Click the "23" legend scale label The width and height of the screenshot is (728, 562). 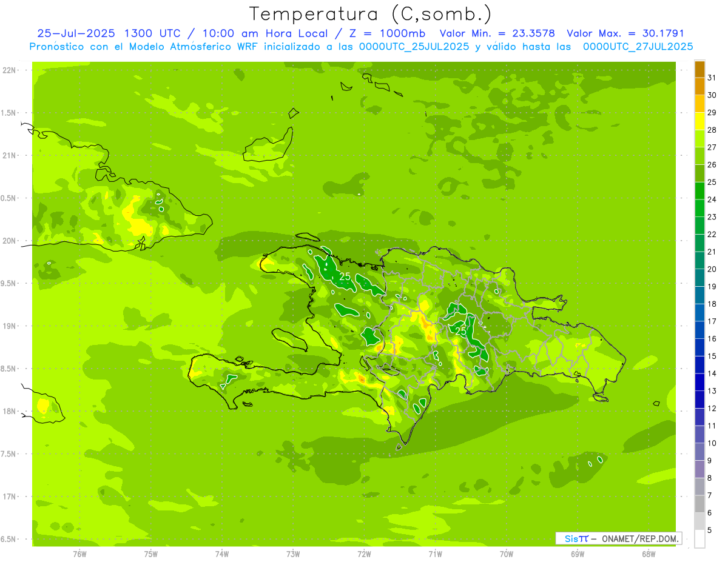click(712, 217)
